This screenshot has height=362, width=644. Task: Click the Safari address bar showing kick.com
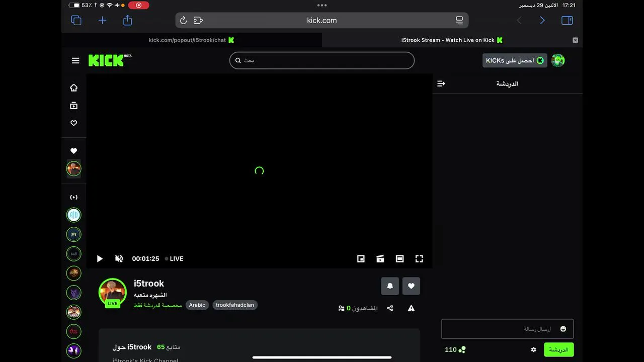tap(322, 20)
